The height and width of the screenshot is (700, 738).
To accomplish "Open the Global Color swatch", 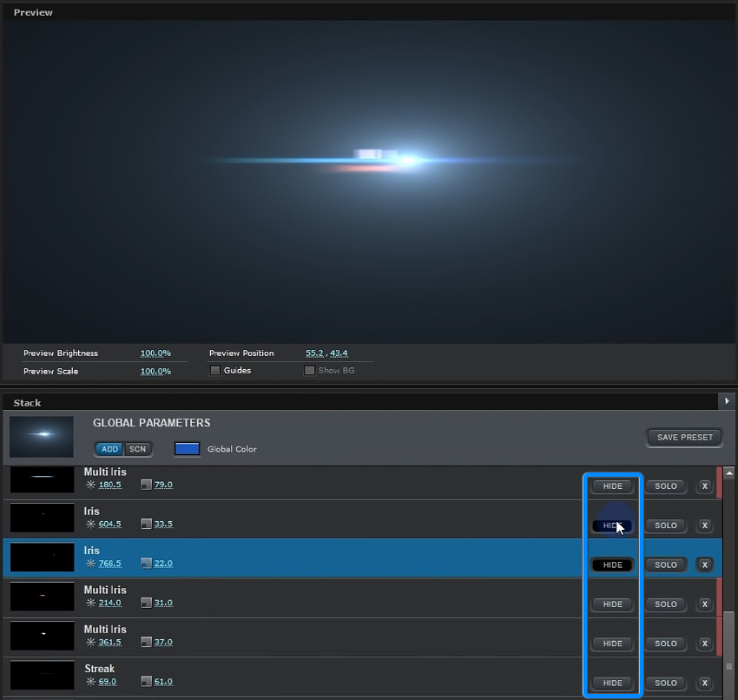I will pyautogui.click(x=187, y=449).
